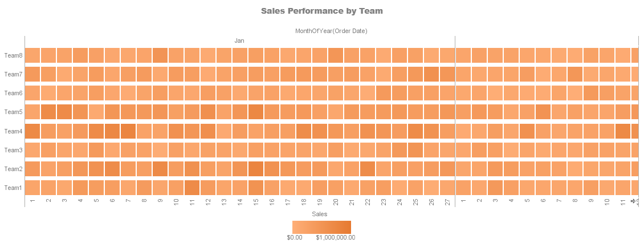Click the Team8 row label

tap(13, 55)
